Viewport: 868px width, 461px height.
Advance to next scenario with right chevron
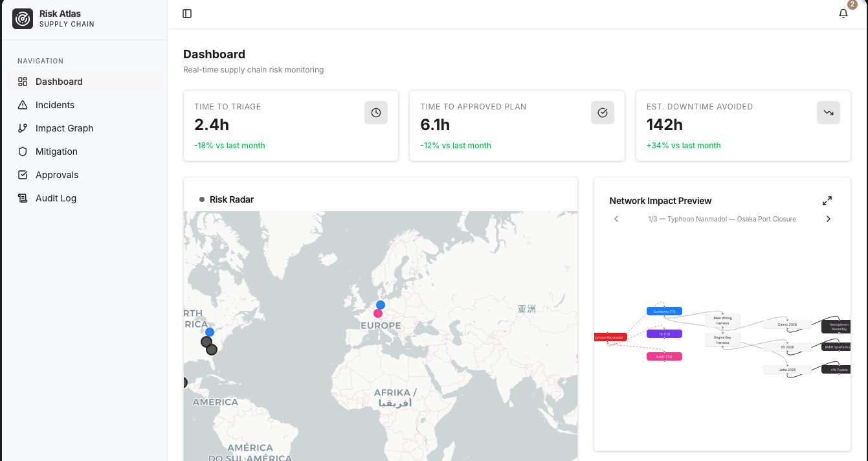[829, 219]
